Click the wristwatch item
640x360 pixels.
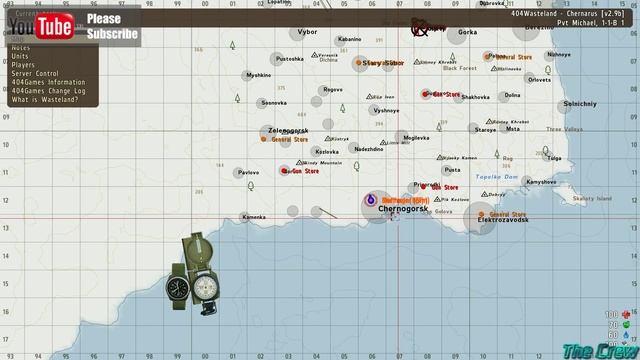[x=178, y=287]
